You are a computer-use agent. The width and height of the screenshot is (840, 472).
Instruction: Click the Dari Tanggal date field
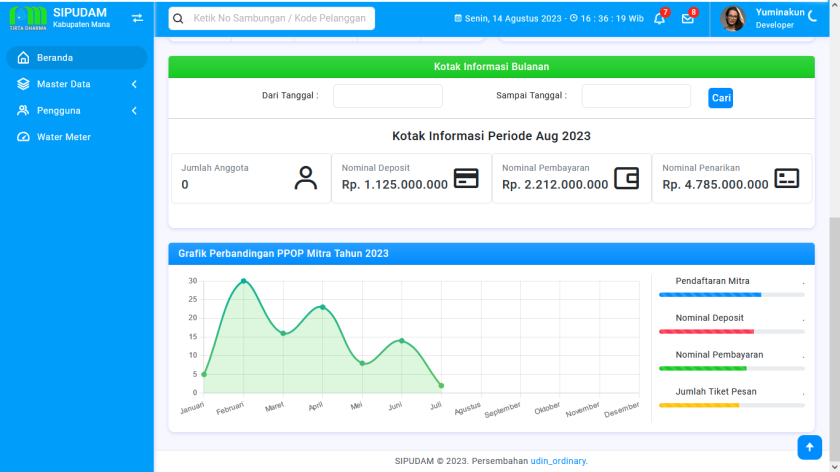point(387,96)
